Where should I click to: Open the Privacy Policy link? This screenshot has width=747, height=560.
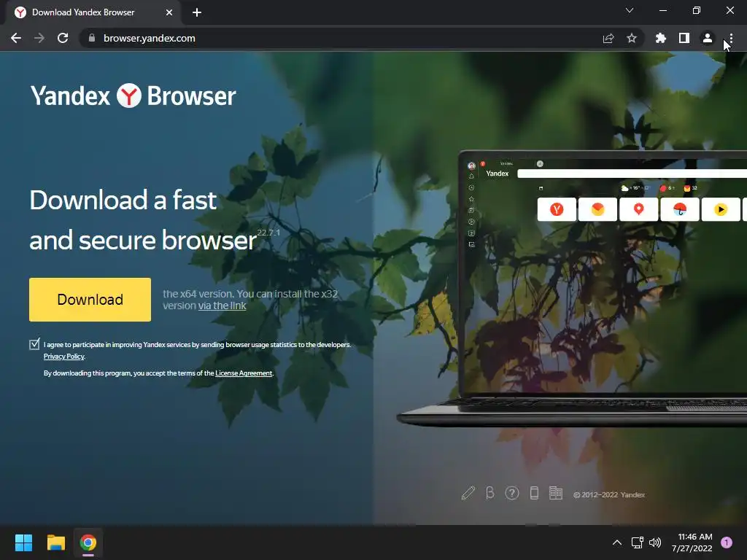point(64,357)
